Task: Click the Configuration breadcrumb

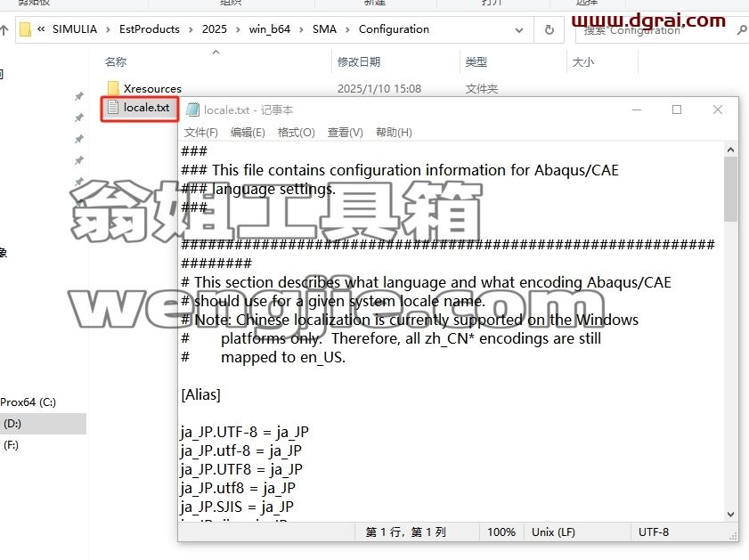Action: point(394,29)
